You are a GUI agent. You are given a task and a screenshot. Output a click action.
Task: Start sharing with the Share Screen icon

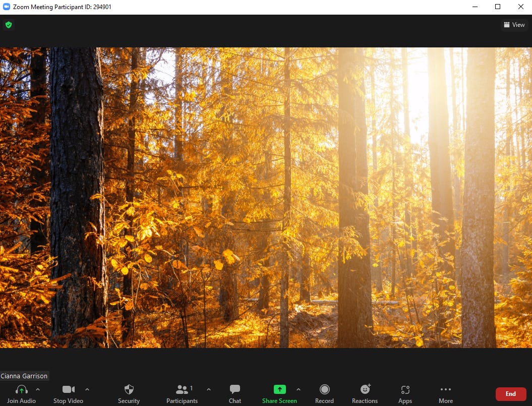pos(279,389)
